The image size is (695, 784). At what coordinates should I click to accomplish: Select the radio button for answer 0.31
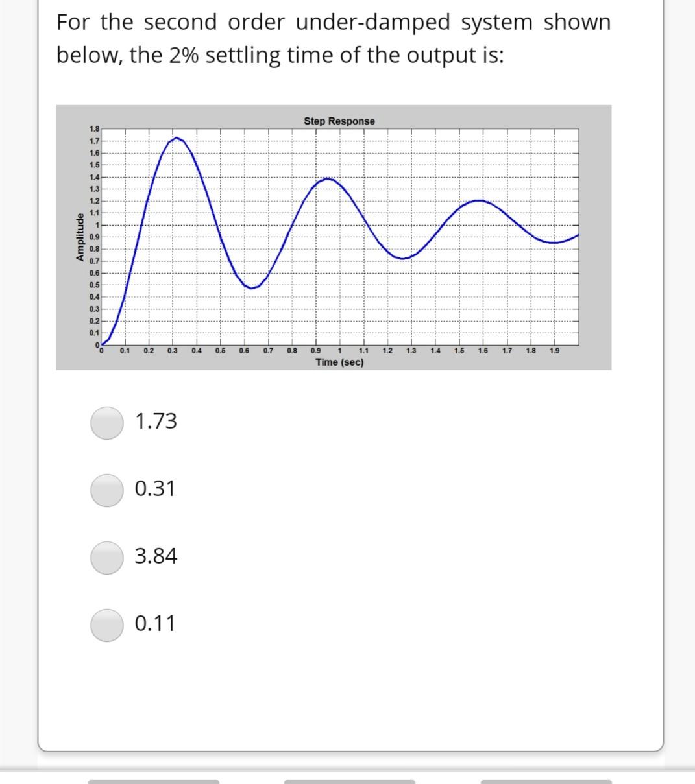tap(107, 490)
